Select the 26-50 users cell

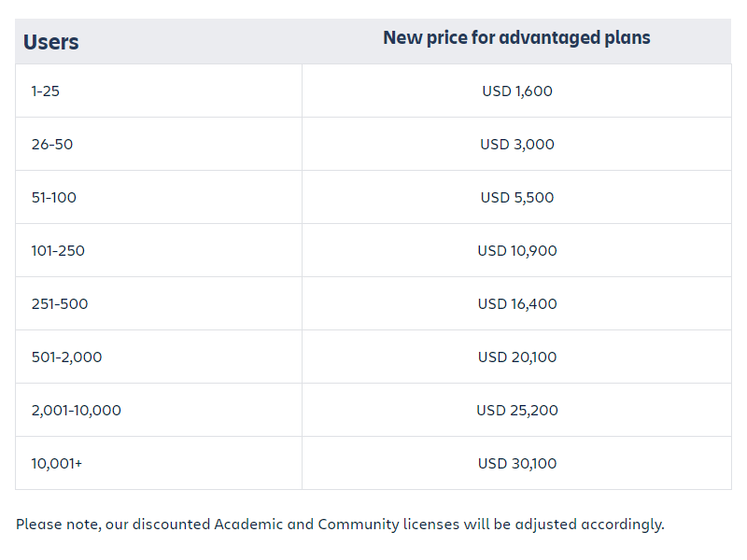click(x=52, y=145)
